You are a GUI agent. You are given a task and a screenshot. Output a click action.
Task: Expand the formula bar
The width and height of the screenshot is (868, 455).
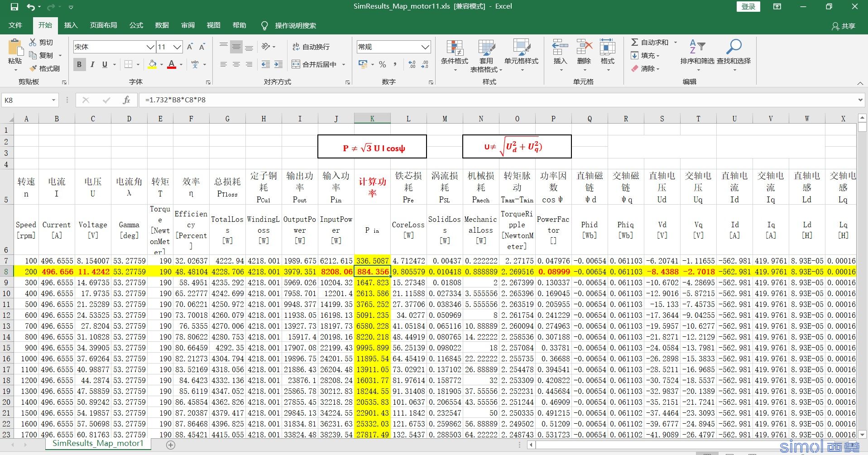point(860,100)
